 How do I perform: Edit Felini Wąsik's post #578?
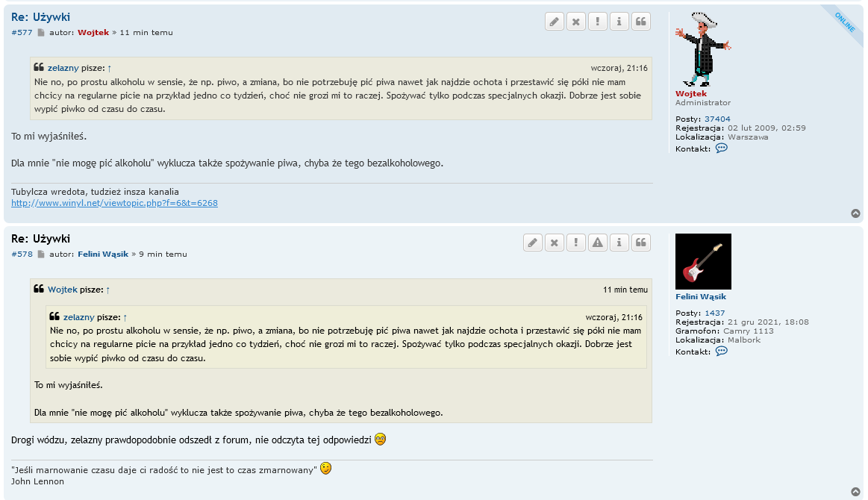[532, 243]
